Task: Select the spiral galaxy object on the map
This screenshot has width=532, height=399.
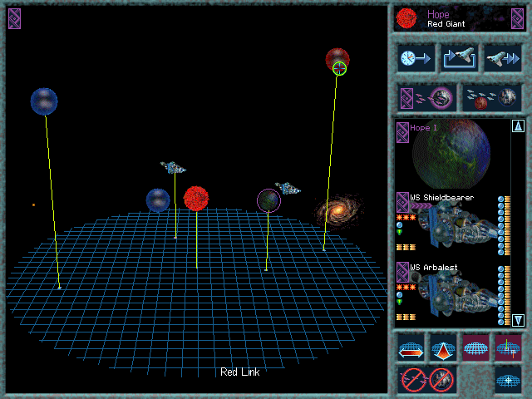Action: pos(338,212)
